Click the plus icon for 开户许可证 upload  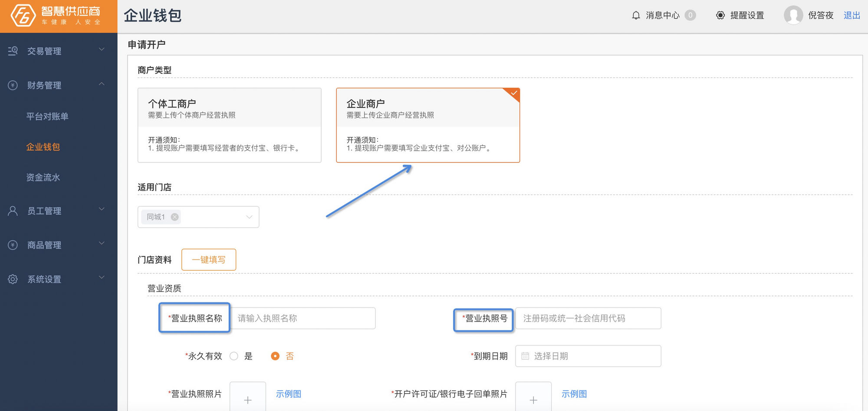coord(533,400)
